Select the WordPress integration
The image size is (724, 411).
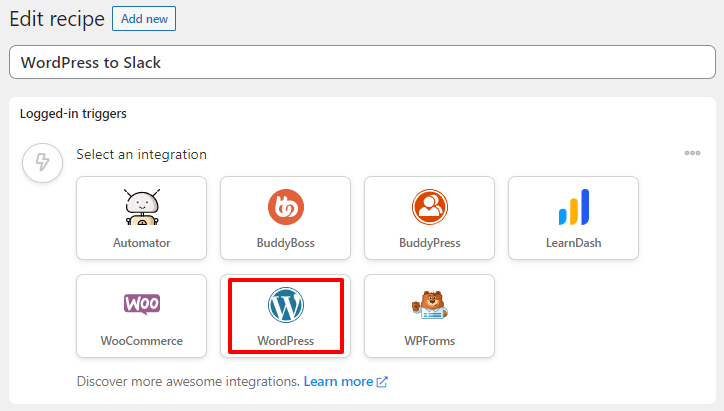coord(285,316)
